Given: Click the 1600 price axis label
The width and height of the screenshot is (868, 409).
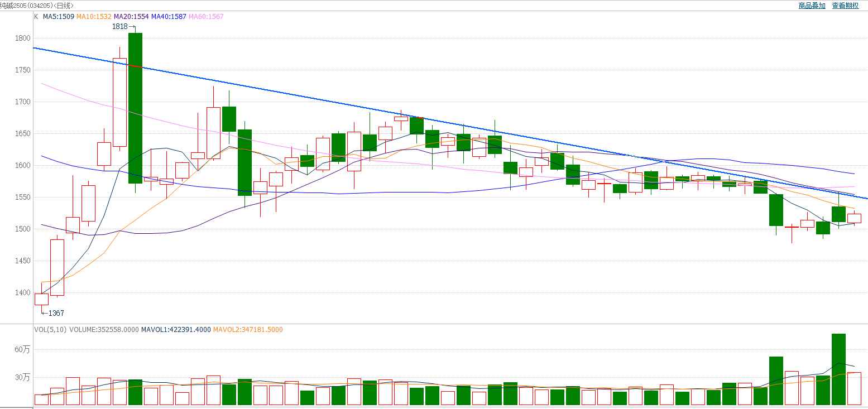Looking at the screenshot, I should pos(22,166).
